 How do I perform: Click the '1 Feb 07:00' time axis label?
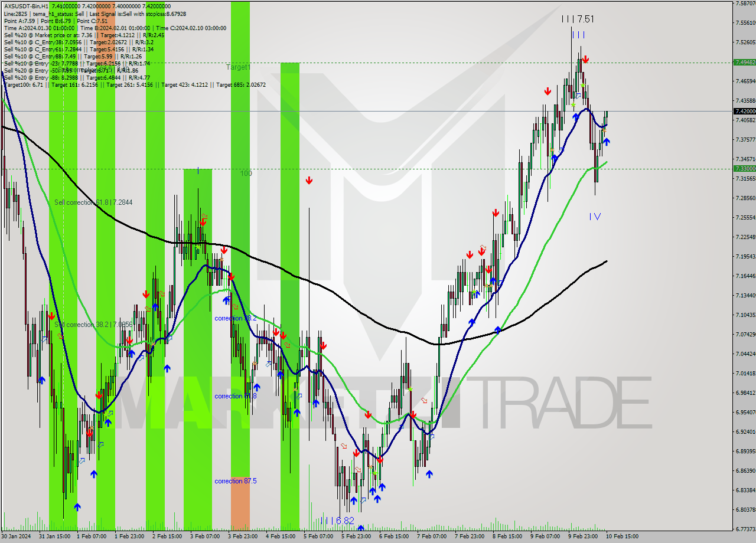(x=93, y=537)
